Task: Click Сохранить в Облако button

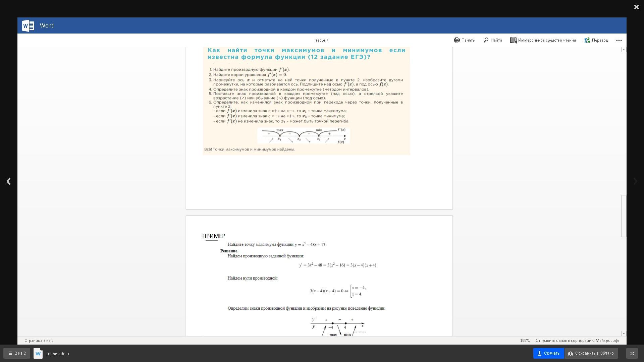Action: (x=591, y=353)
